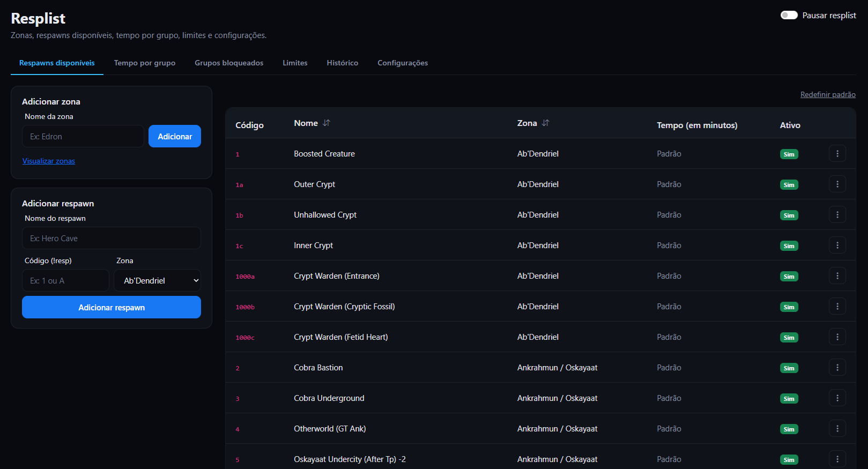The height and width of the screenshot is (469, 868).
Task: Open the Histórico tab
Action: tap(343, 63)
